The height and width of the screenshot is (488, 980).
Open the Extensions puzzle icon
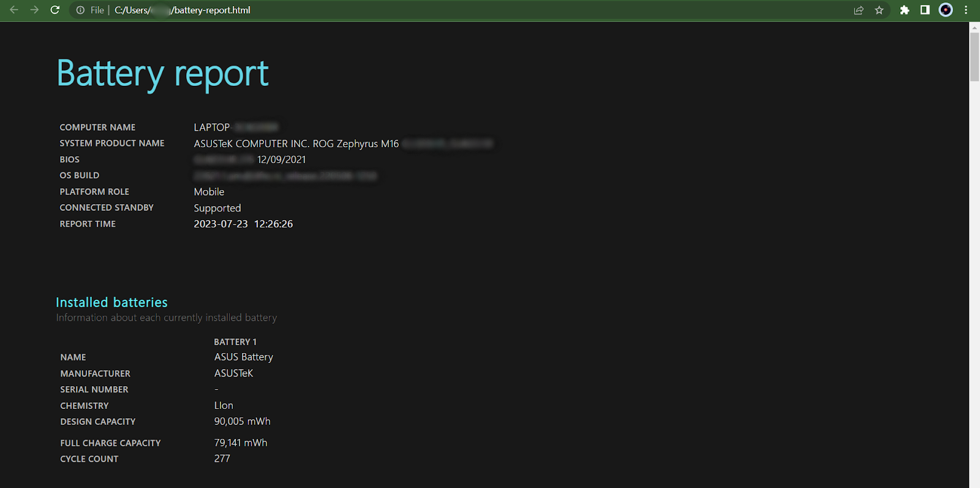[x=905, y=10]
